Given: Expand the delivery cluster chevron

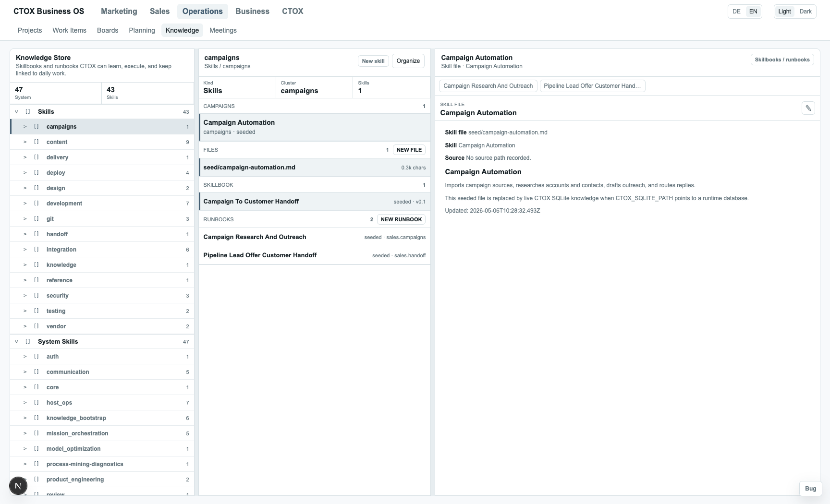Looking at the screenshot, I should point(25,157).
